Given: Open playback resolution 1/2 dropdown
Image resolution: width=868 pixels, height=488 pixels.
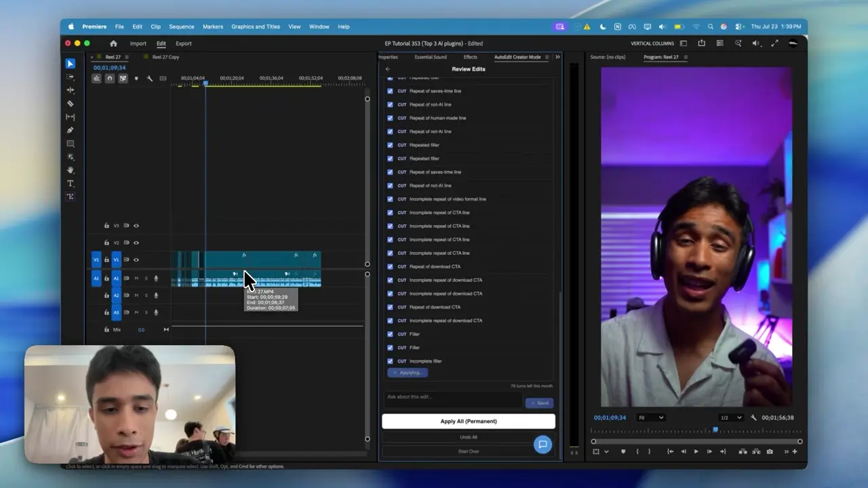Looking at the screenshot, I should pyautogui.click(x=730, y=418).
